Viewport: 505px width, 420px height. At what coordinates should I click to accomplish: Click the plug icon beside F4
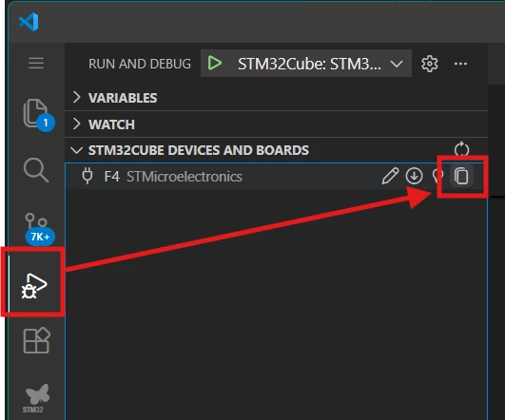pos(87,176)
